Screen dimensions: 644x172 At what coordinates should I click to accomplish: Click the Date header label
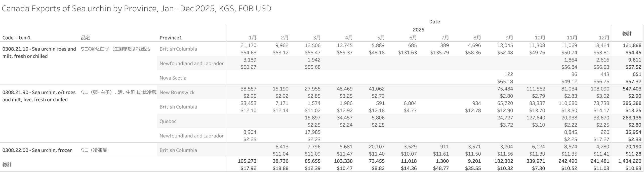click(x=434, y=22)
